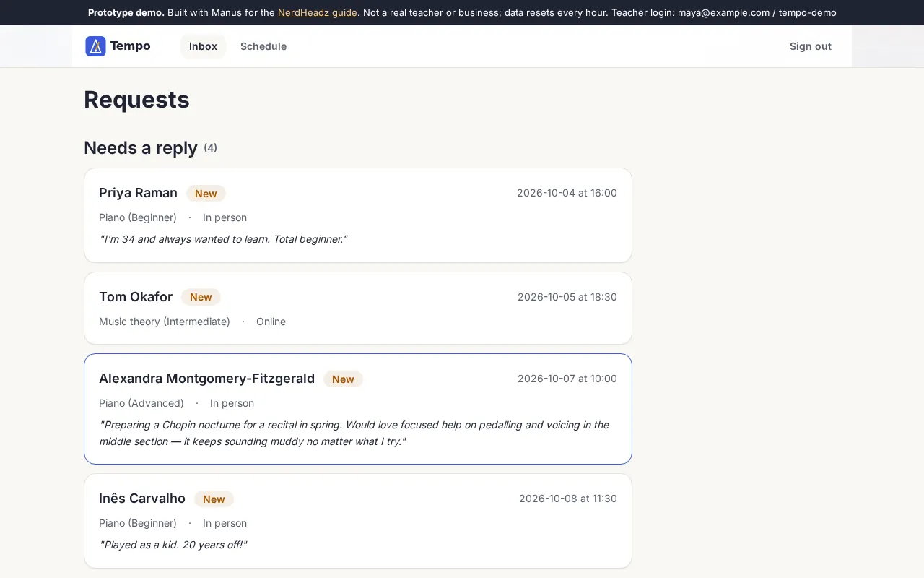924x578 pixels.
Task: Click the Tempo metronome logo icon
Action: click(95, 46)
